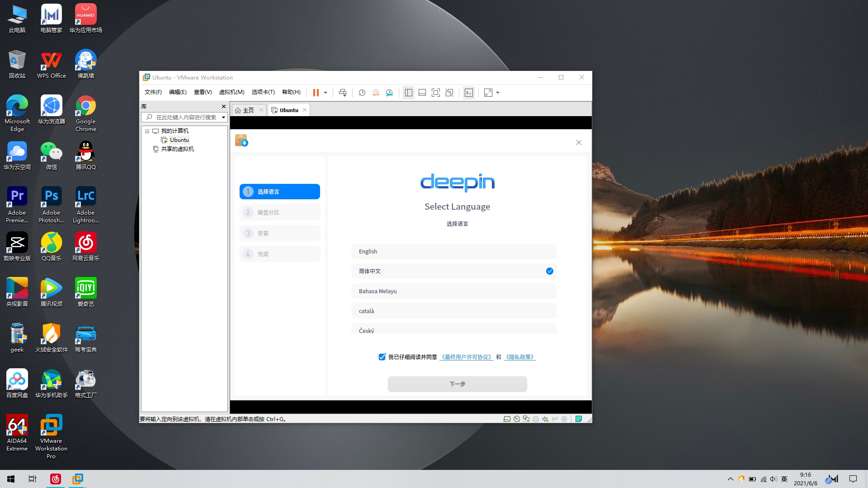The height and width of the screenshot is (488, 868).
Task: Open the 编辑(E) menu
Action: tap(178, 92)
